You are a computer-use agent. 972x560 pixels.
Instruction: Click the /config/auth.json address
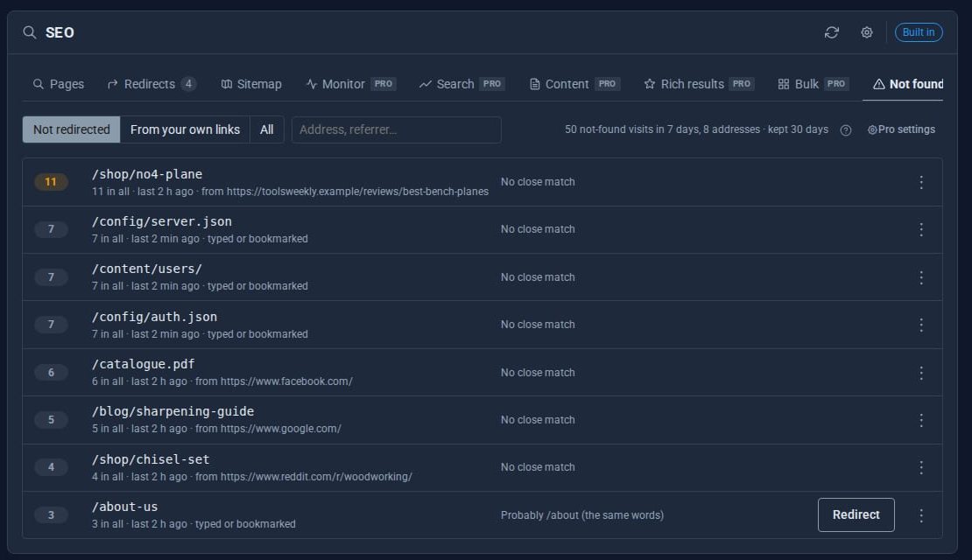[x=154, y=317]
